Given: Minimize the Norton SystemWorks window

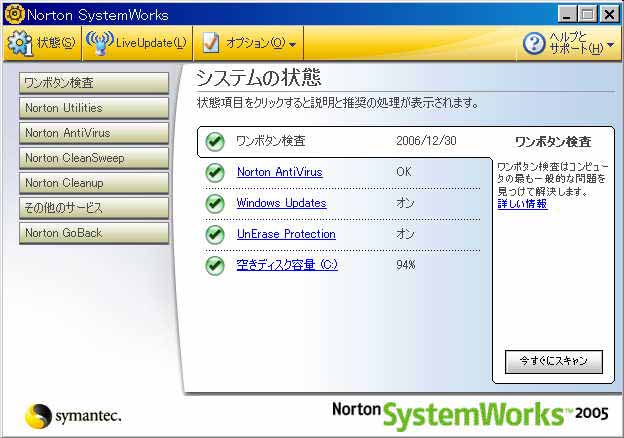Looking at the screenshot, I should click(x=567, y=15).
